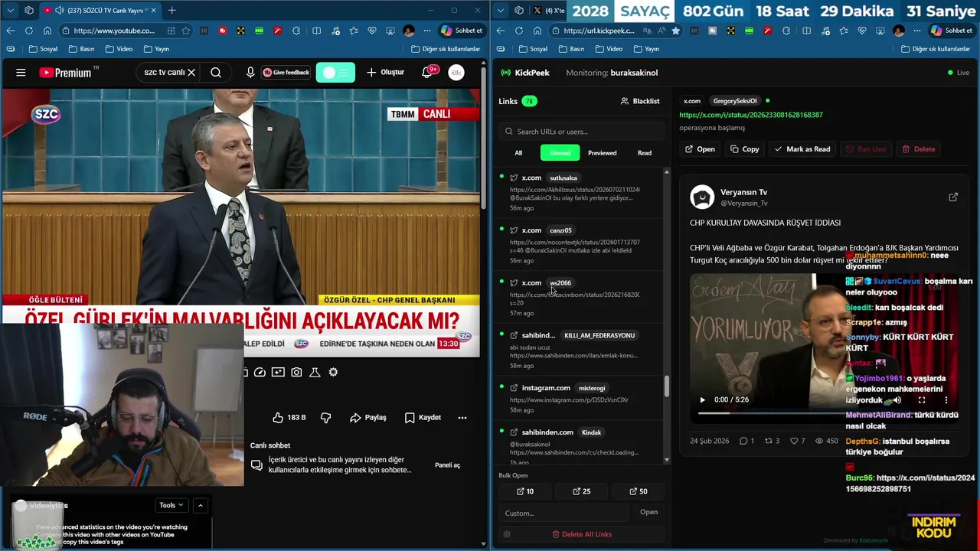Click the Open button in the link detail panel
This screenshot has width=980, height=551.
(700, 149)
